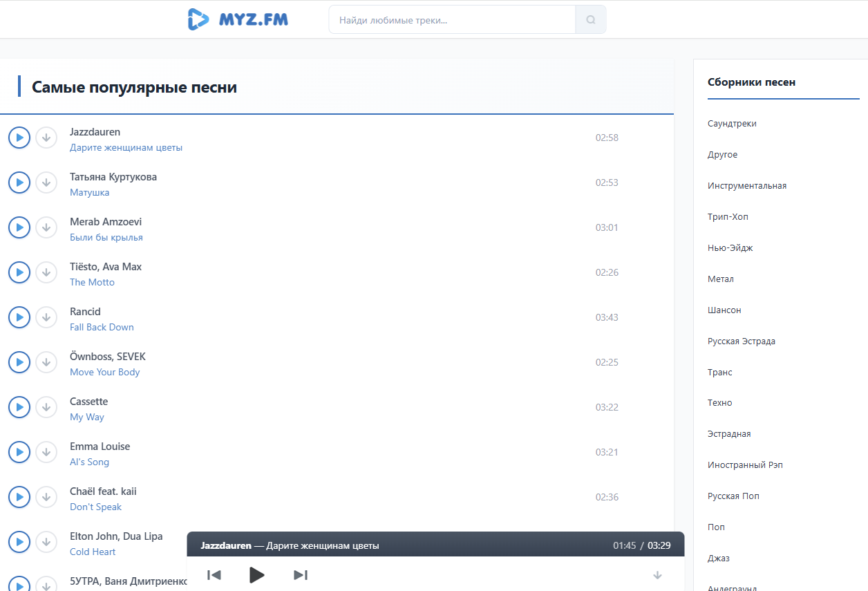Click duration 02:36 of Chaël track
This screenshot has width=868, height=591.
click(607, 497)
